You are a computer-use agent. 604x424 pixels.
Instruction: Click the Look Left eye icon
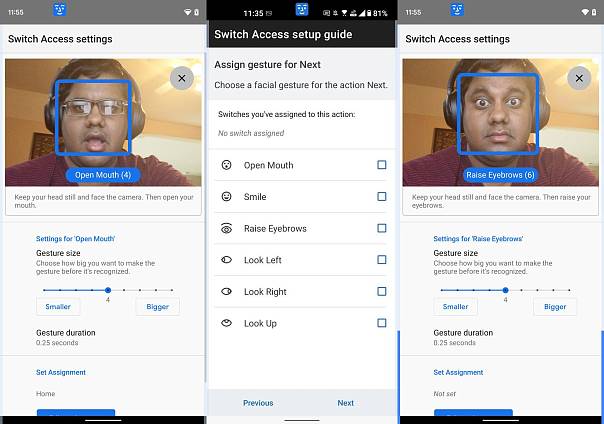[x=227, y=260]
